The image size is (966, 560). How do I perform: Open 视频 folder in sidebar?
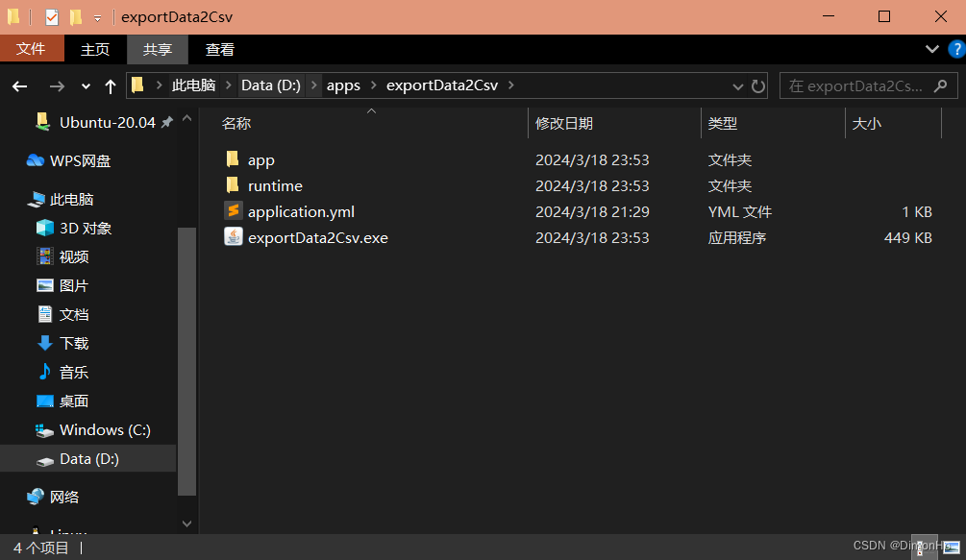pyautogui.click(x=74, y=256)
